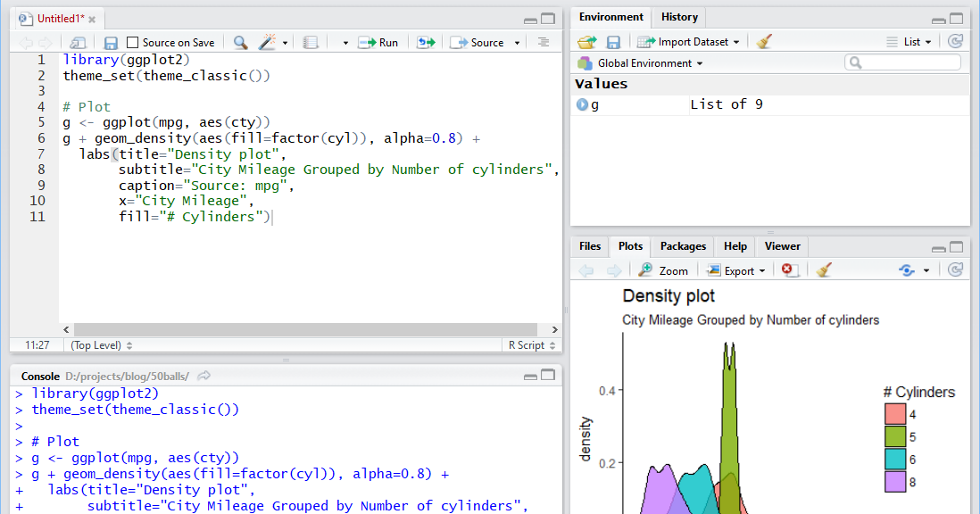
Task: Re-run the previous code region
Action: 425,41
